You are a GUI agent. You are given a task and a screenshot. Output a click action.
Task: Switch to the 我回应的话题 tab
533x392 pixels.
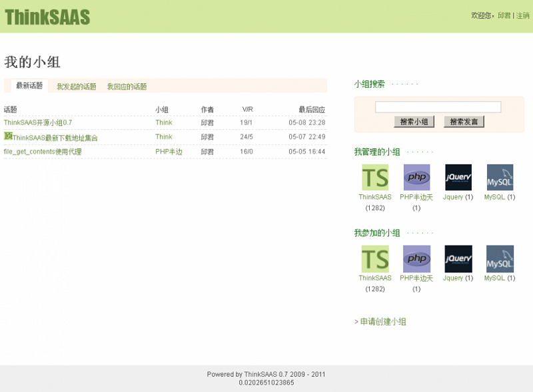tap(127, 87)
